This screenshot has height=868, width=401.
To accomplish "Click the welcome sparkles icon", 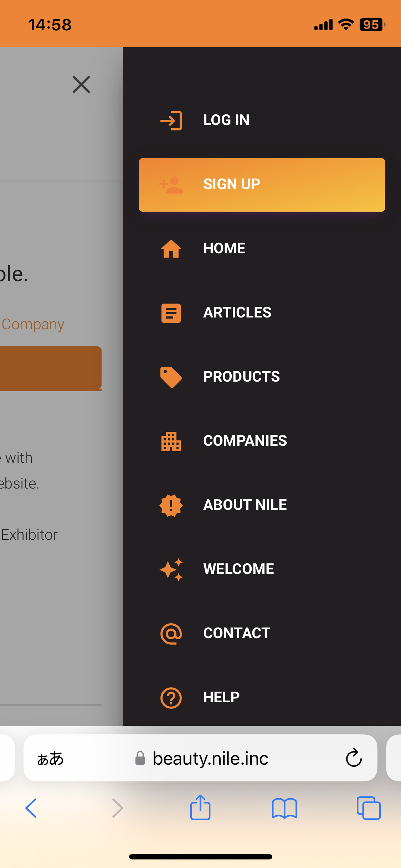I will tap(171, 569).
